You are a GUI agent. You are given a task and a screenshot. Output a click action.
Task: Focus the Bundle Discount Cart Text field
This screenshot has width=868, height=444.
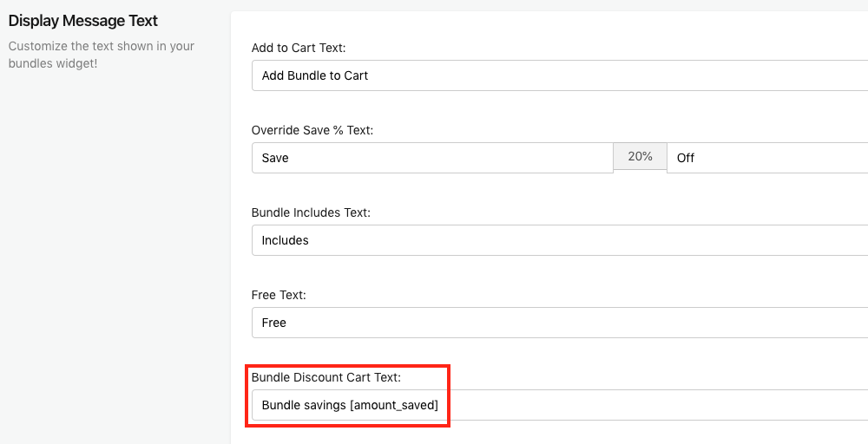560,405
